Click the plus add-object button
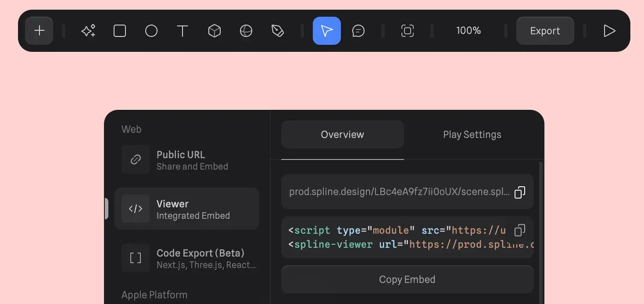 [x=39, y=31]
